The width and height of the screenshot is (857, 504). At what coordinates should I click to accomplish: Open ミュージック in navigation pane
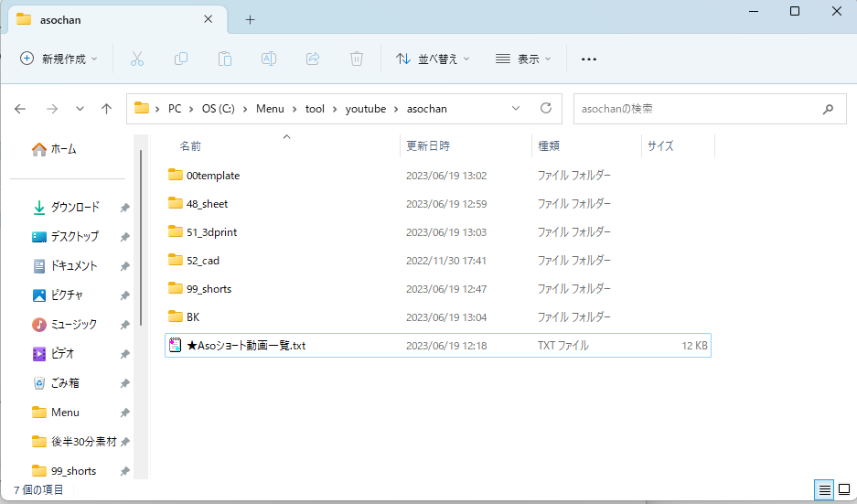[x=65, y=325]
